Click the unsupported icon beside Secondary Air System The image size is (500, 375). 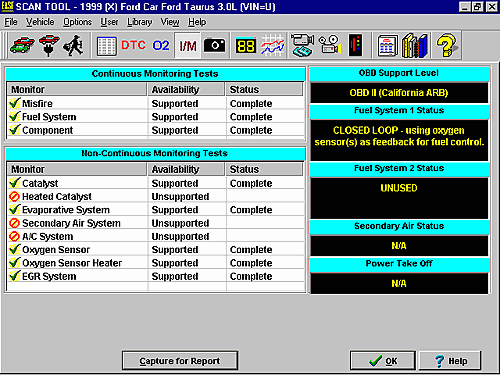tap(14, 223)
